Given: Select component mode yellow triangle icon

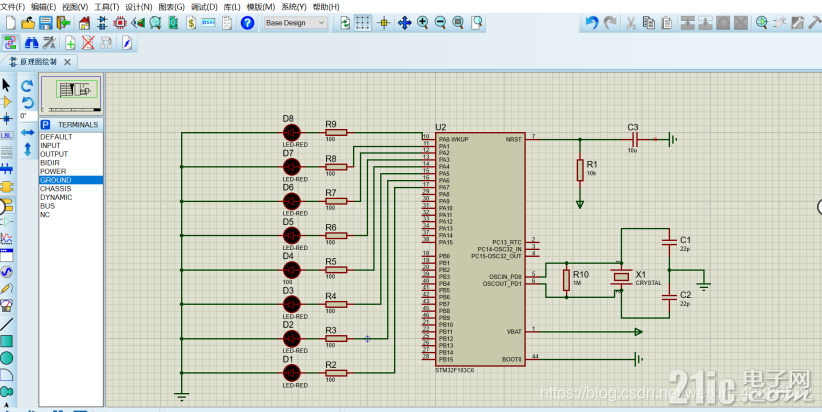Looking at the screenshot, I should pyautogui.click(x=6, y=102).
